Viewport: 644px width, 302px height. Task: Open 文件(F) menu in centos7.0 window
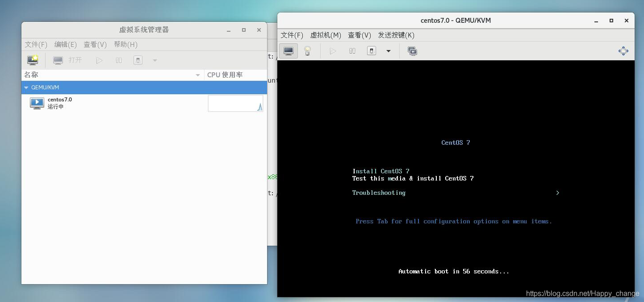[x=292, y=35]
